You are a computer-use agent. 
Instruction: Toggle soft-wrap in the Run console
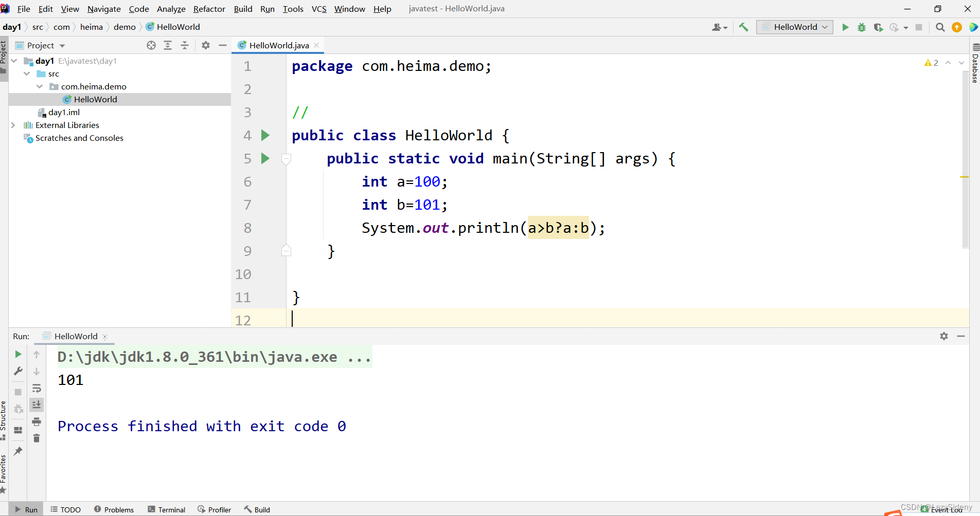pos(37,388)
